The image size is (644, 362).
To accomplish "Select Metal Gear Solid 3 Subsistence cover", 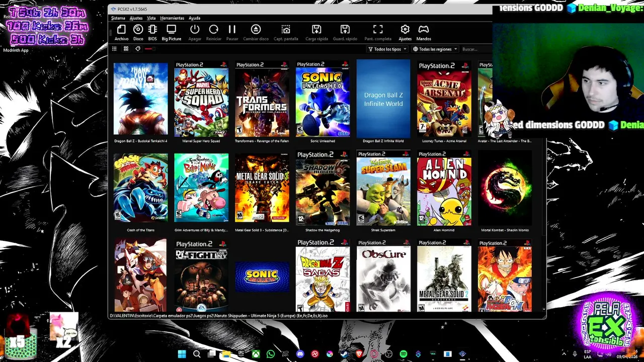I will [262, 188].
